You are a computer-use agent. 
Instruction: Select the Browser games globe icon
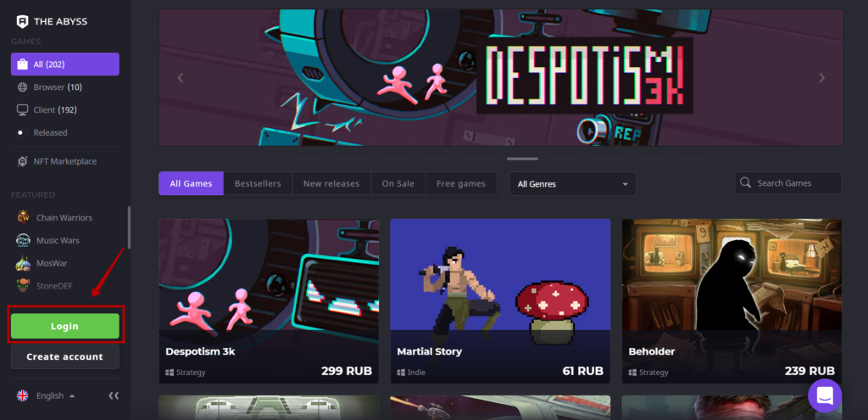click(22, 87)
